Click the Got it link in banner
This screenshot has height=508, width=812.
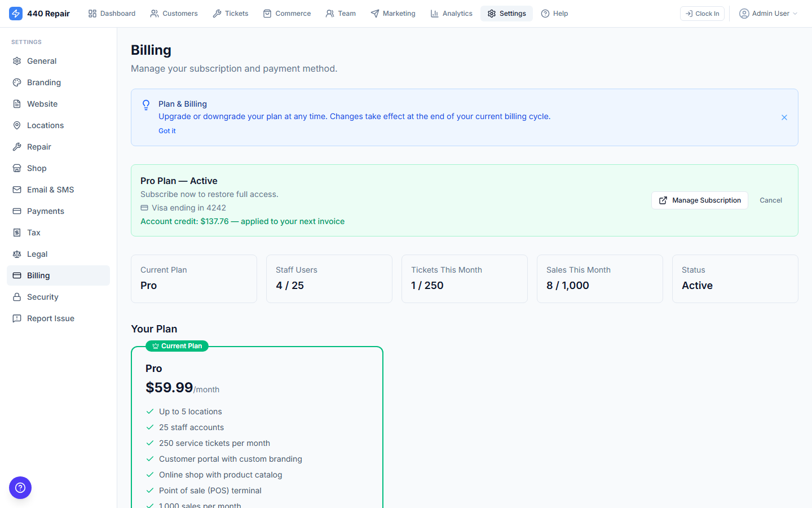coord(167,130)
